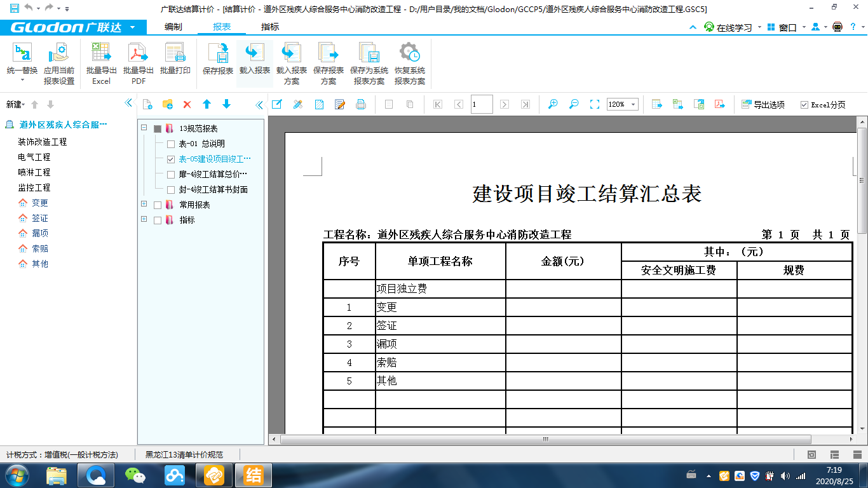Screen dimensions: 868x488
Task: Click report design pencil-ruler icon
Action: coord(297,104)
